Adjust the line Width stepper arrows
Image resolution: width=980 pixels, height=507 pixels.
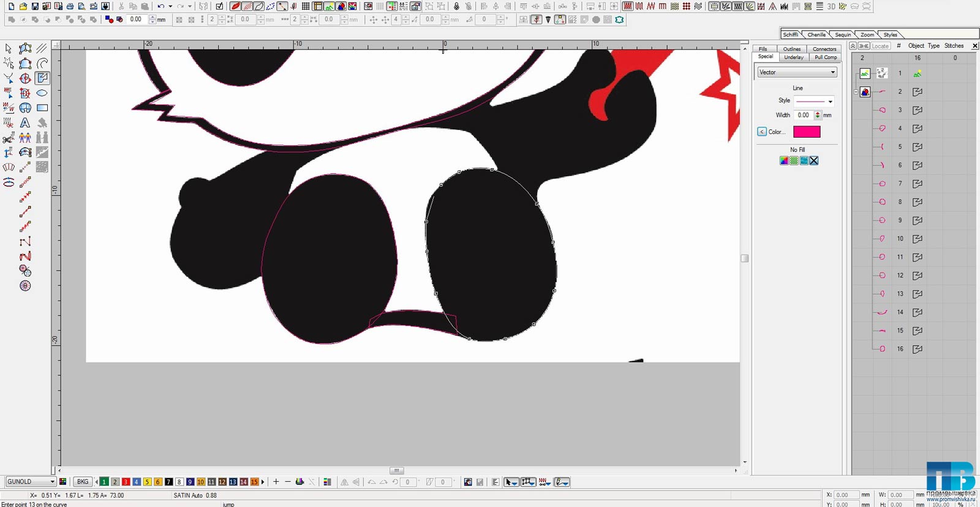[x=818, y=115]
